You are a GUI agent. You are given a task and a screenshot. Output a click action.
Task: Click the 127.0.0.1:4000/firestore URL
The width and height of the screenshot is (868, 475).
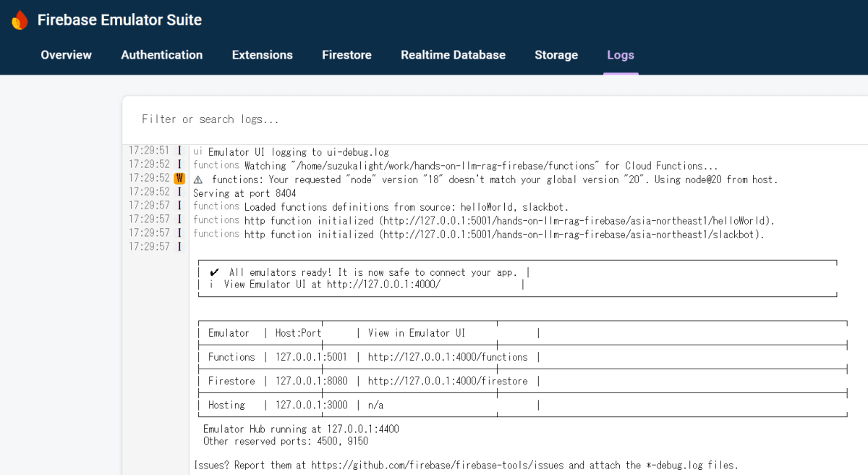(448, 381)
